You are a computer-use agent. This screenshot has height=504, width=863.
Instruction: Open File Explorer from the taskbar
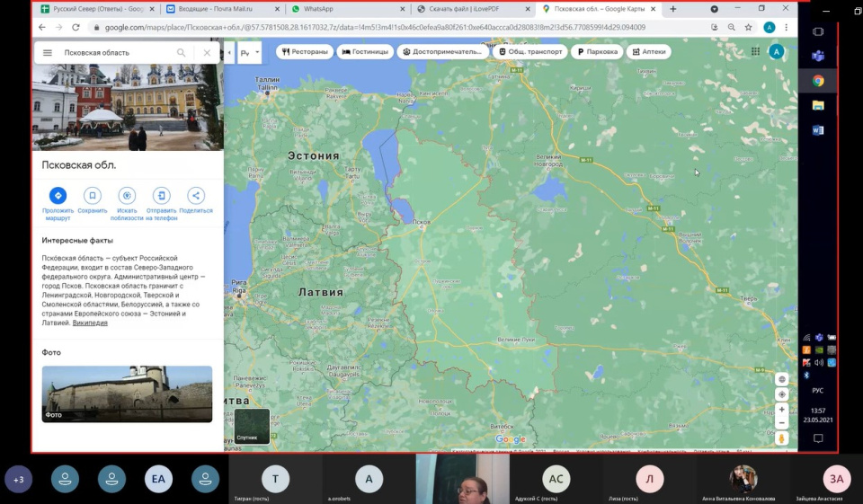pos(818,106)
